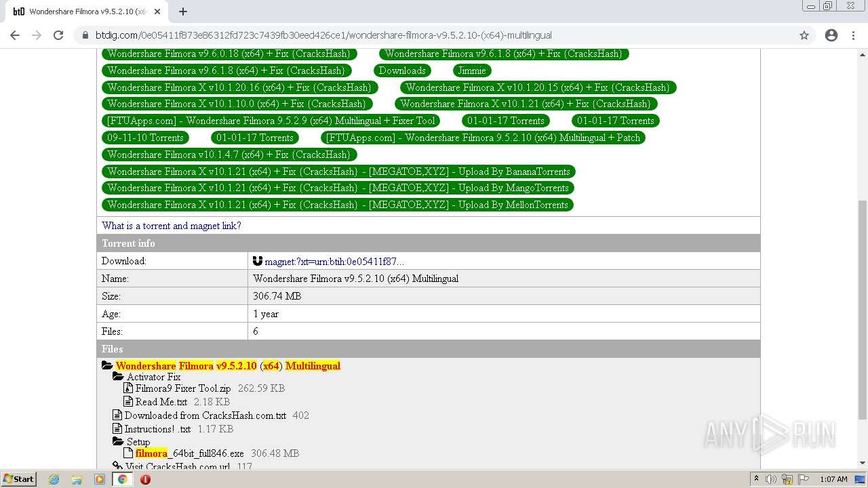Open the magnet link 0e05411f87
This screenshot has height=488, width=868.
pos(334,262)
